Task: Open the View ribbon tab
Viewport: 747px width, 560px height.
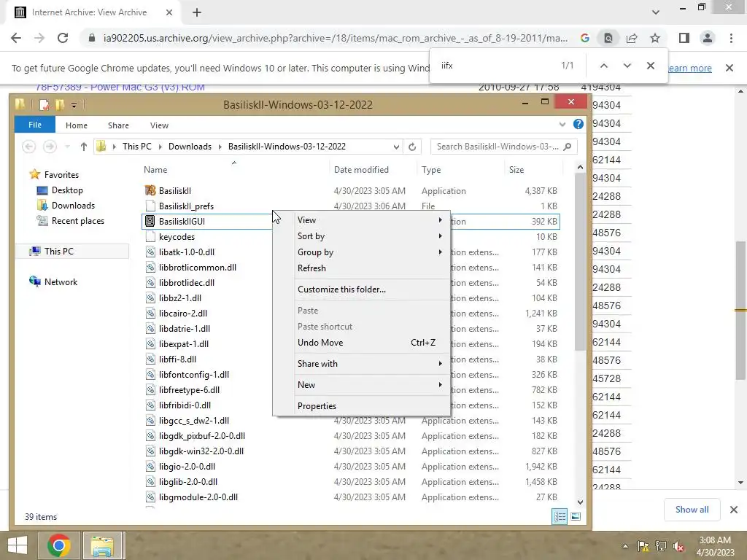Action: click(x=159, y=125)
